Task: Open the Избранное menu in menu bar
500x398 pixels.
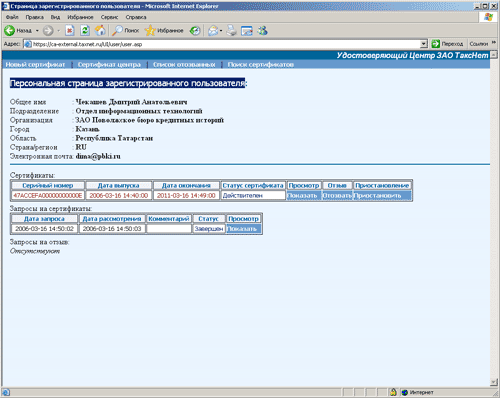Action: pyautogui.click(x=80, y=17)
